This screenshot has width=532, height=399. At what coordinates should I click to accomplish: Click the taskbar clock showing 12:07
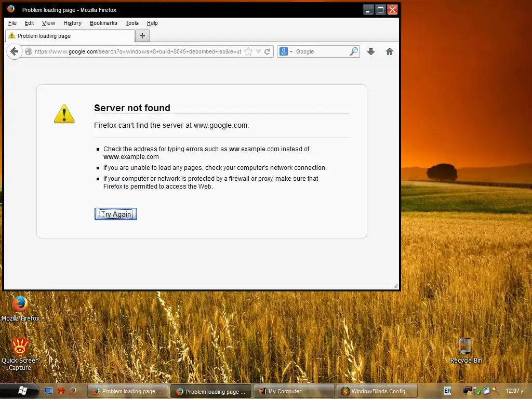point(515,391)
